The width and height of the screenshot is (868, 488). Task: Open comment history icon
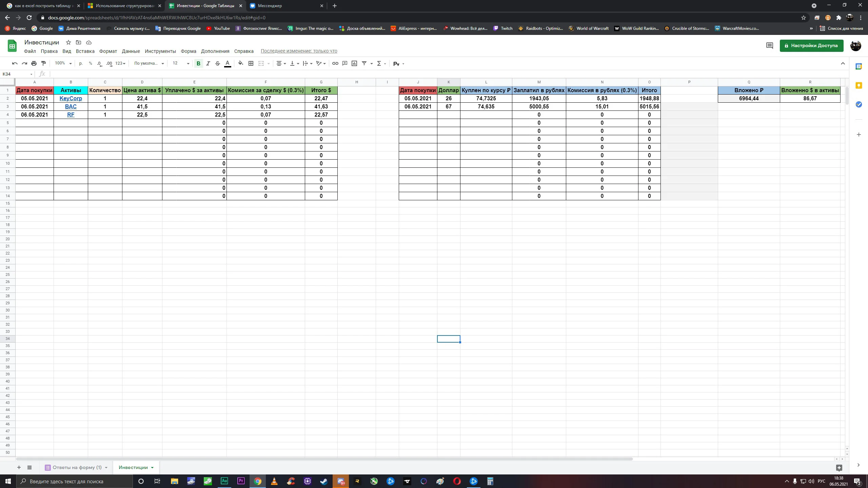(770, 45)
